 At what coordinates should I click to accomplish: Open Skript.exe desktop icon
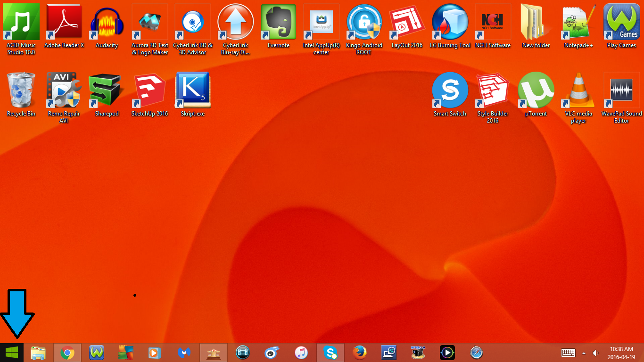tap(193, 94)
